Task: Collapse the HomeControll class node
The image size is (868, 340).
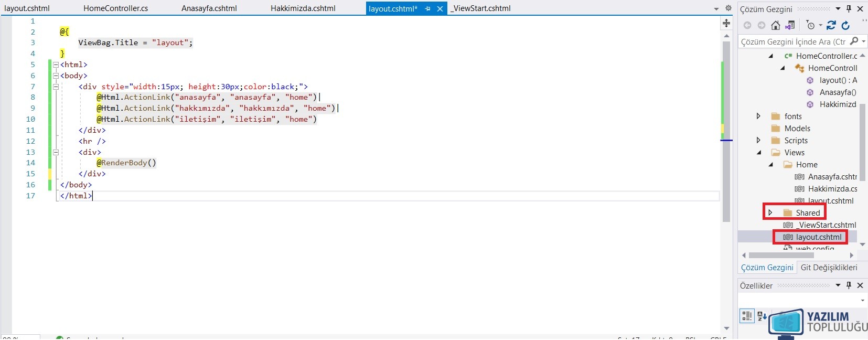Action: point(783,68)
